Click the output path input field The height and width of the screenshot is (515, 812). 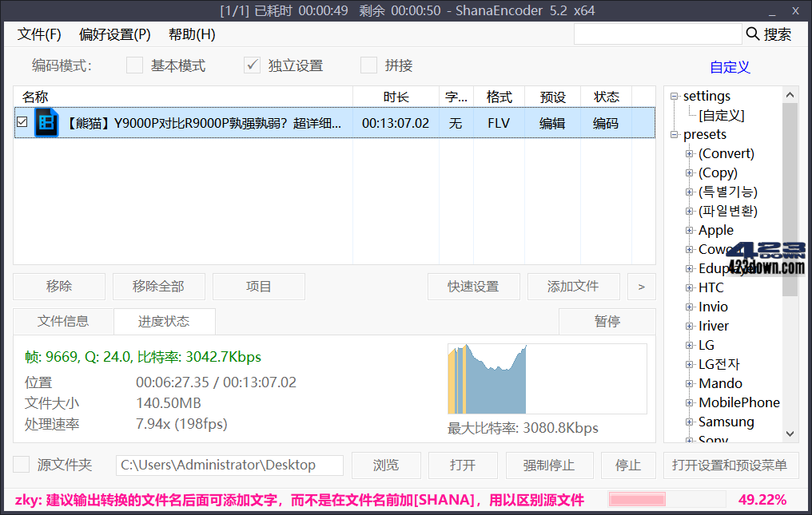229,465
